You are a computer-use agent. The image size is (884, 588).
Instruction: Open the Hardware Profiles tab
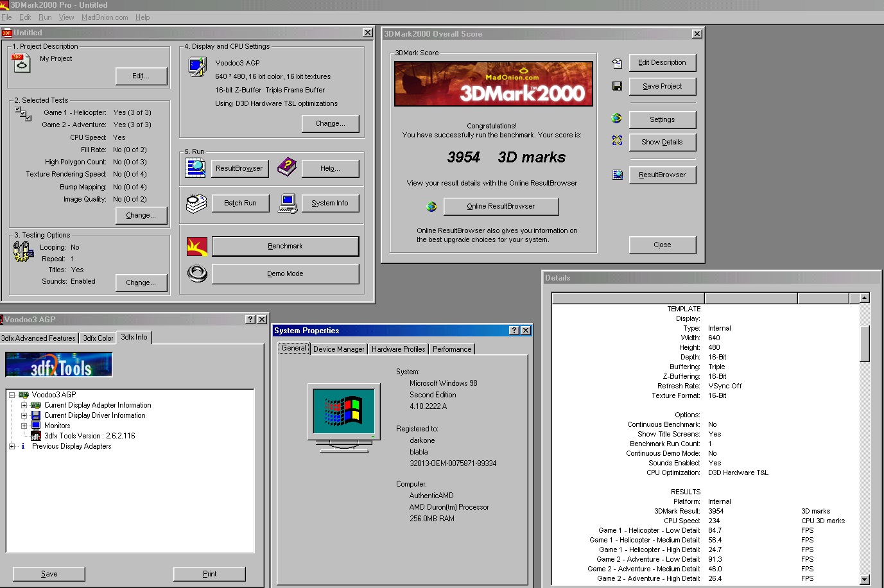[x=399, y=349]
